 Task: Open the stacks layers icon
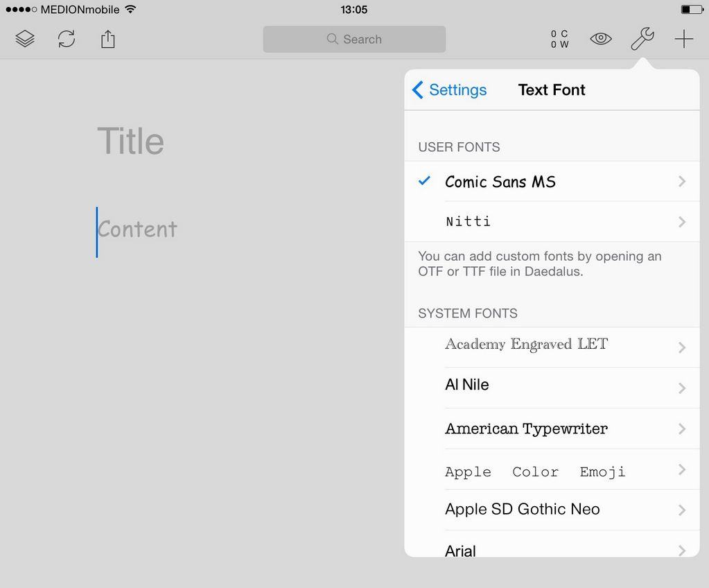pyautogui.click(x=25, y=39)
